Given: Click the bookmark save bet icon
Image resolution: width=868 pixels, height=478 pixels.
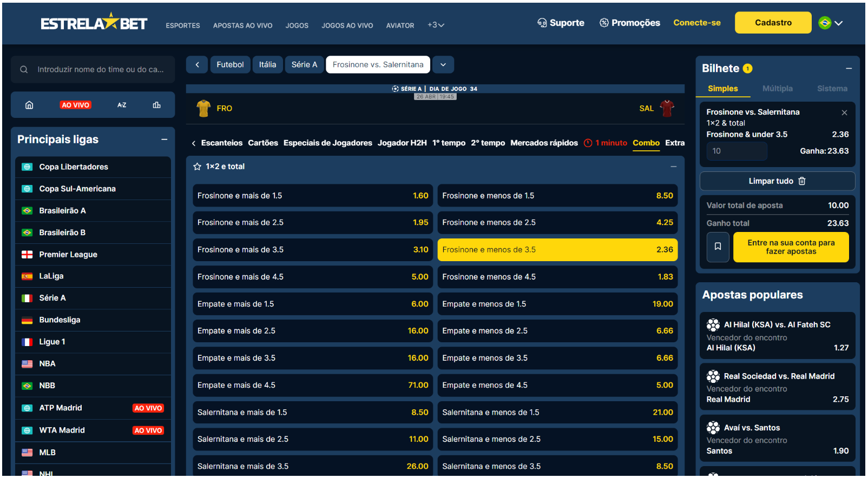Looking at the screenshot, I should click(718, 247).
